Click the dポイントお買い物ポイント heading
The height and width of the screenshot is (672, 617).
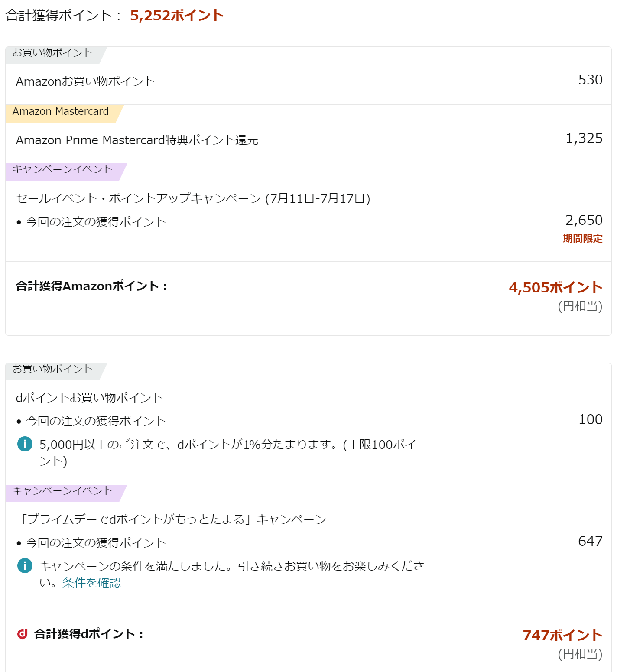tap(89, 398)
